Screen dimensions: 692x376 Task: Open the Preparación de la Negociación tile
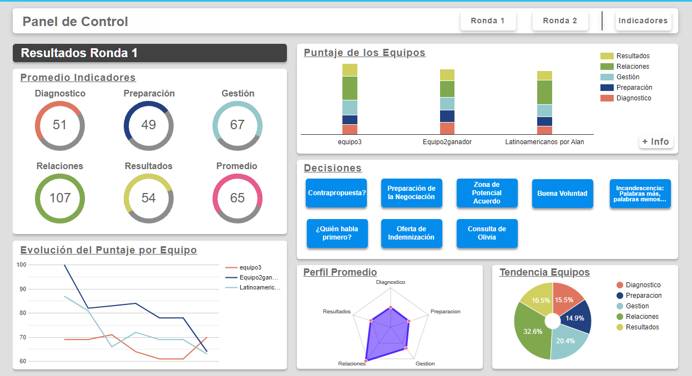click(411, 193)
